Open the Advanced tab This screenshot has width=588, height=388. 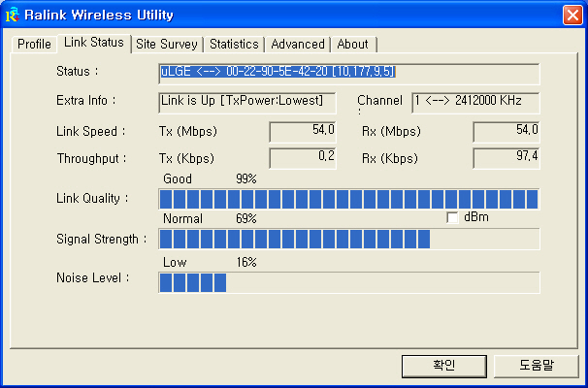(x=298, y=45)
